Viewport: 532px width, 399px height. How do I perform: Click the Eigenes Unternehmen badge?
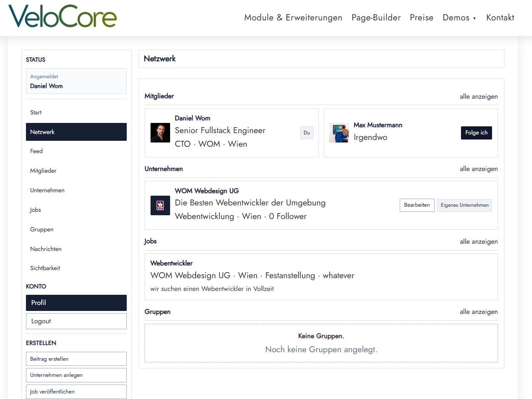click(464, 205)
